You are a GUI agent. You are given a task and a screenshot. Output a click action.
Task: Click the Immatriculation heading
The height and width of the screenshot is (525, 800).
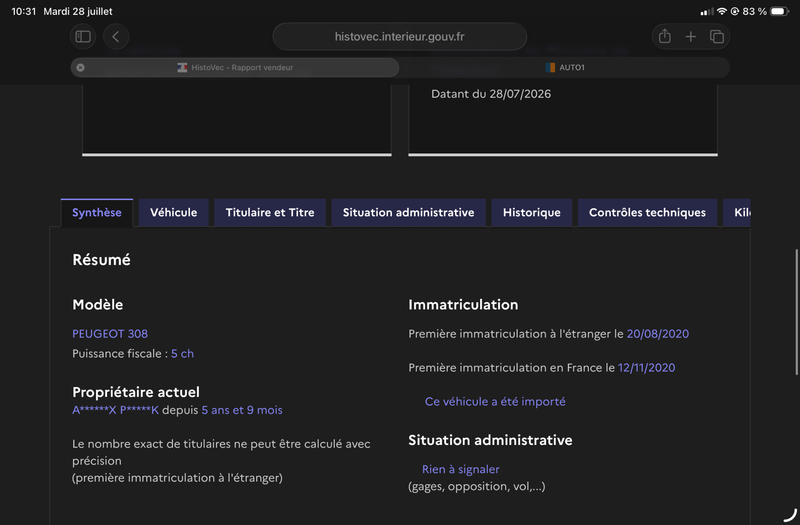tap(463, 305)
